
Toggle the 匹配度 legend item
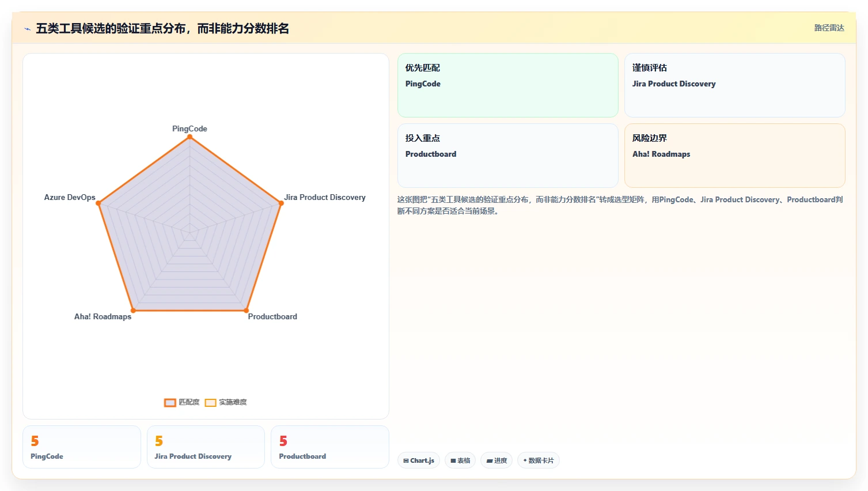(x=182, y=402)
